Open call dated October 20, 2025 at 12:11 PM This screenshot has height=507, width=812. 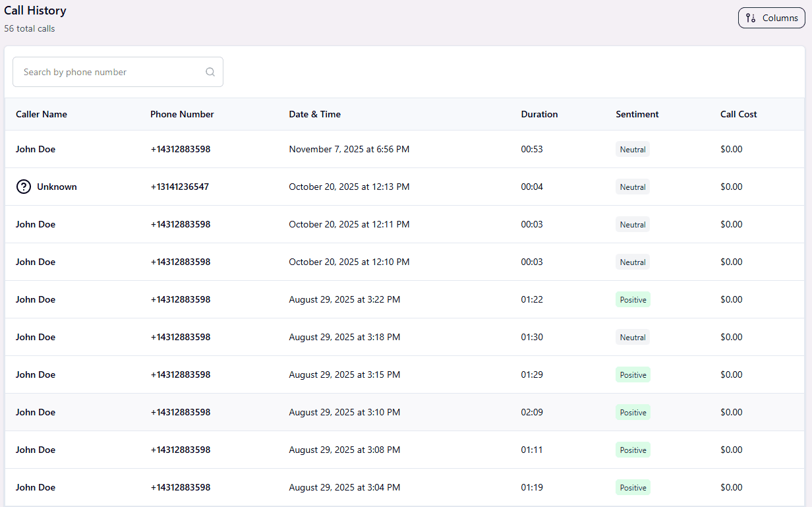(404, 224)
